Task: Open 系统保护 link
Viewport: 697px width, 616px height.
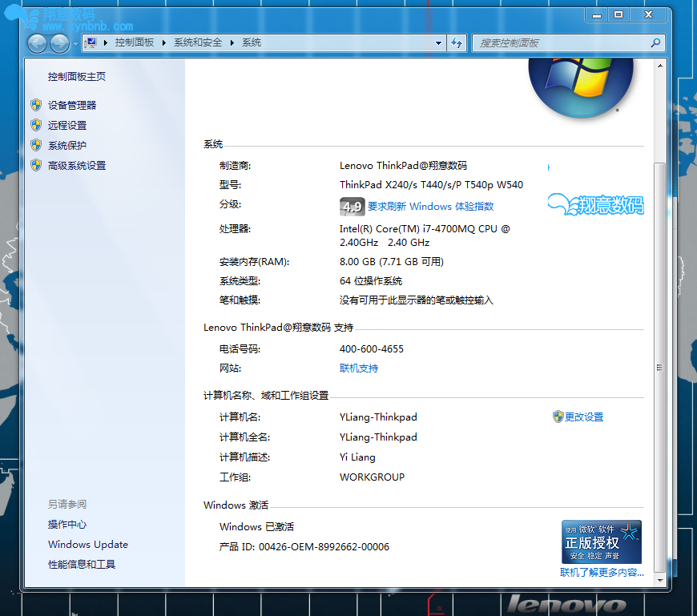Action: (67, 145)
